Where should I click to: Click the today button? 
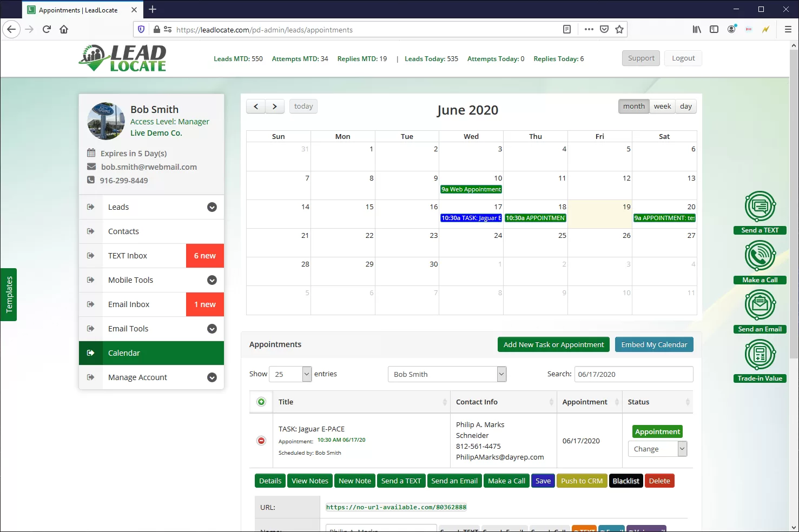303,107
